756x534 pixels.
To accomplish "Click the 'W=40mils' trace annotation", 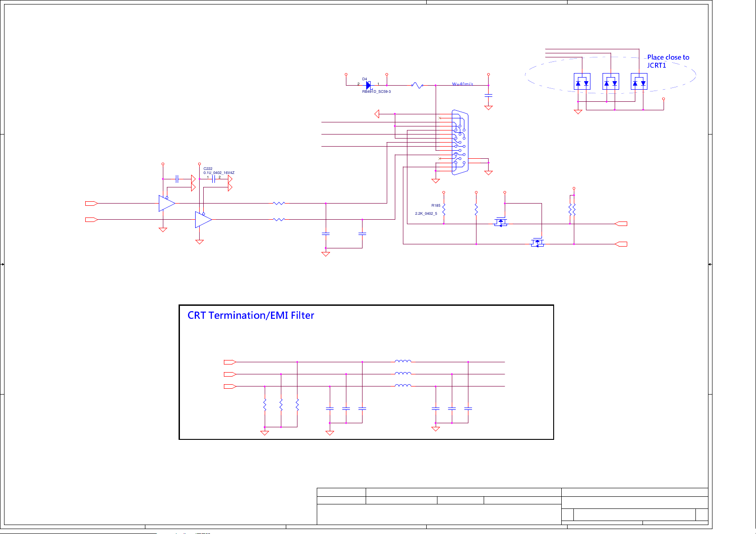I will (463, 84).
